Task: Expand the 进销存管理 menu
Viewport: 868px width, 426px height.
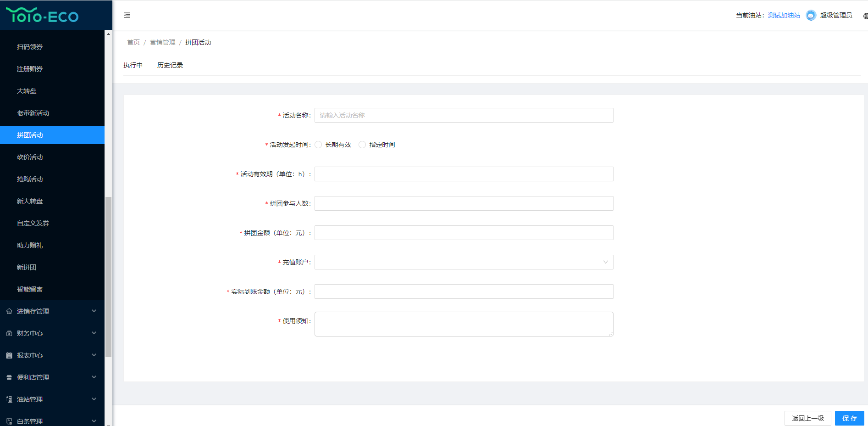Action: click(x=52, y=311)
